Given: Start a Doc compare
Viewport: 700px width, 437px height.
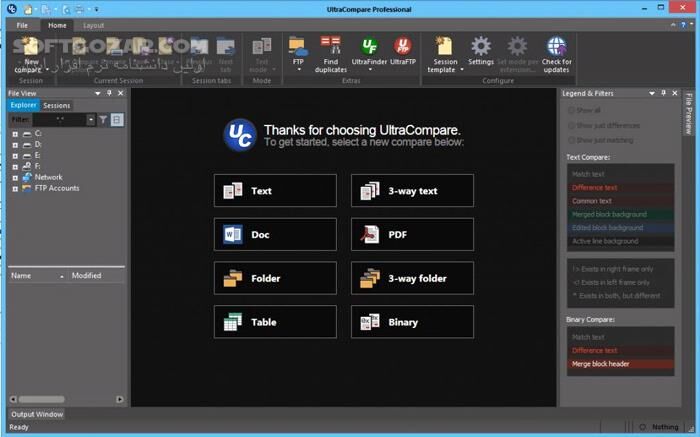Looking at the screenshot, I should pos(275,234).
